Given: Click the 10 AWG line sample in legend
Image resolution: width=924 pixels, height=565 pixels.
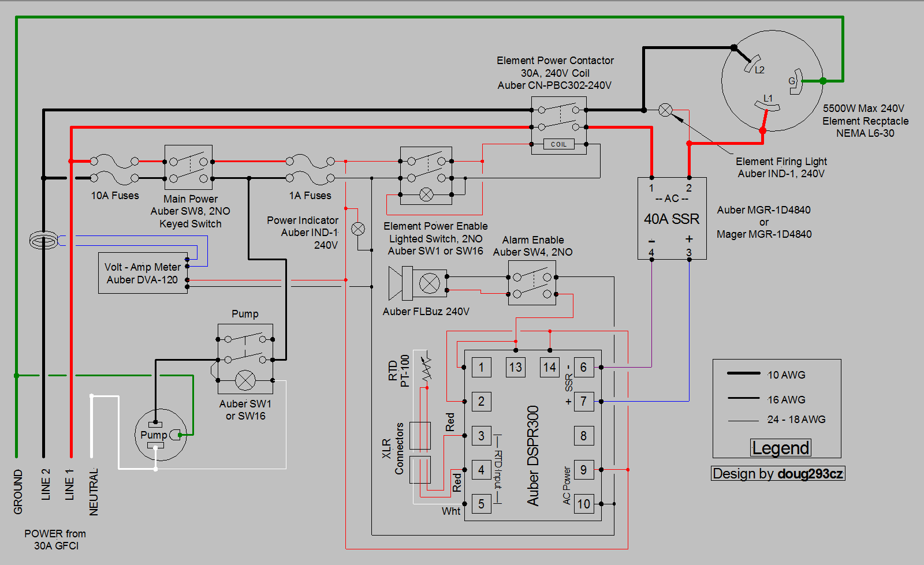Looking at the screenshot, I should [743, 373].
